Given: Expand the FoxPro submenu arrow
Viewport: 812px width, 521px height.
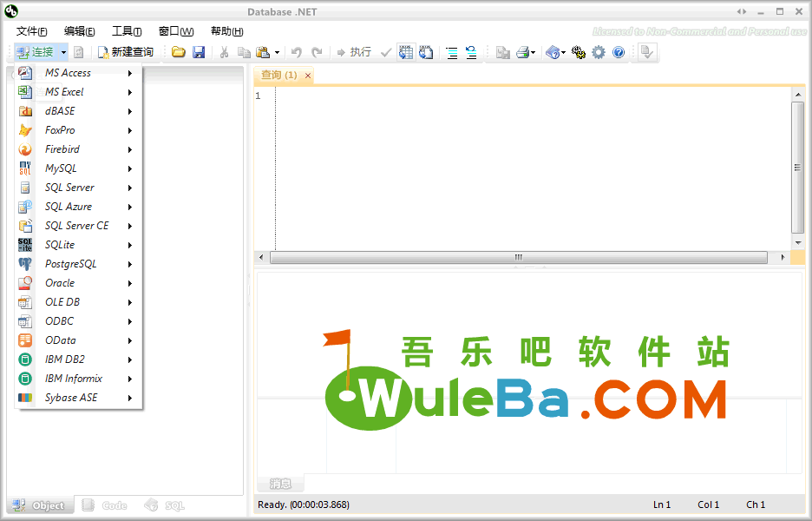Looking at the screenshot, I should (130, 130).
